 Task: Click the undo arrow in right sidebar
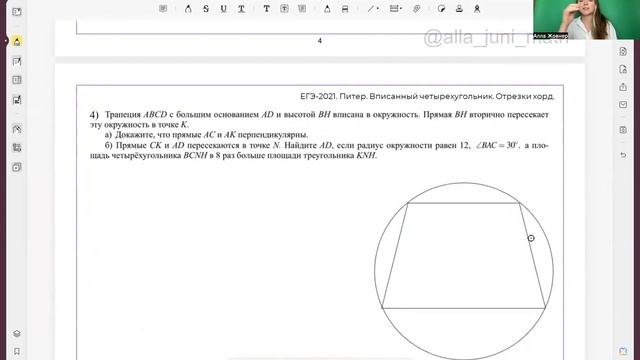click(623, 155)
